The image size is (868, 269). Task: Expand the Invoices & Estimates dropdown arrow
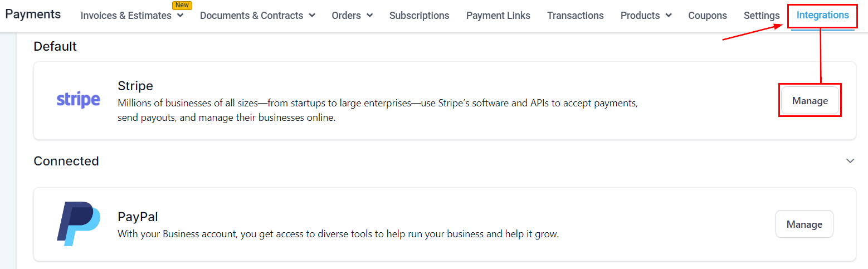coord(180,16)
